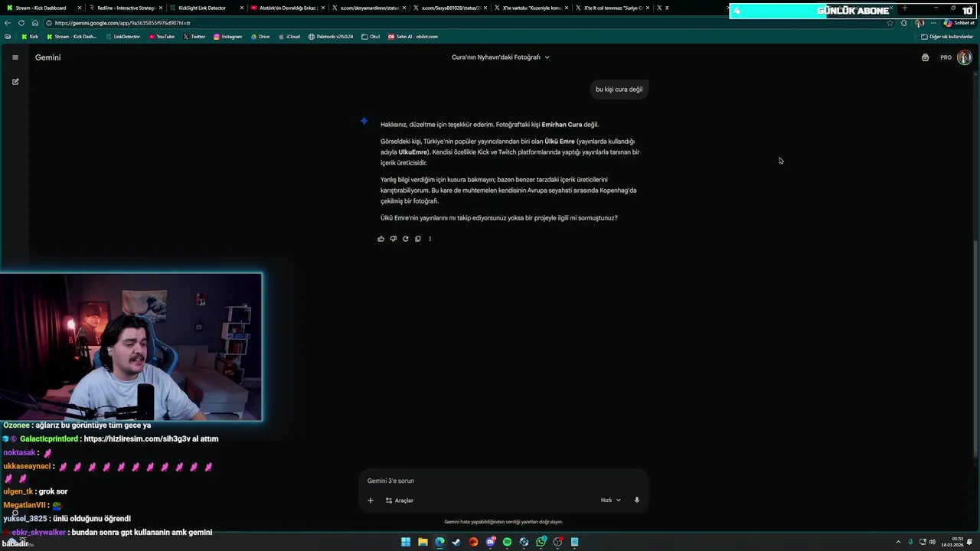Image resolution: width=980 pixels, height=551 pixels.
Task: Open the iCloud bookmark
Action: click(289, 37)
